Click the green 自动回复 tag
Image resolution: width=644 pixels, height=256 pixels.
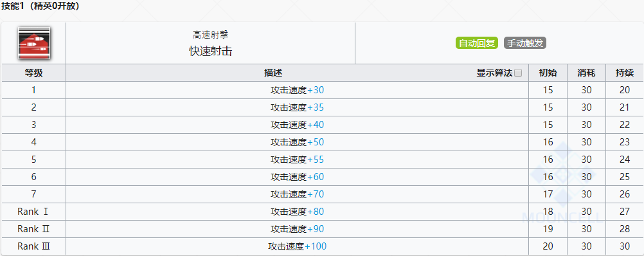click(x=477, y=43)
